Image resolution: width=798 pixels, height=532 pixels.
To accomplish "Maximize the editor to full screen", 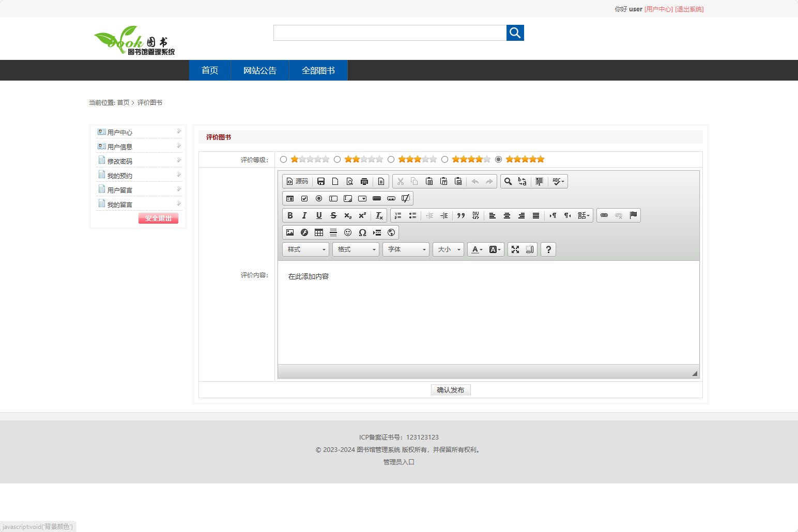I will [x=515, y=249].
